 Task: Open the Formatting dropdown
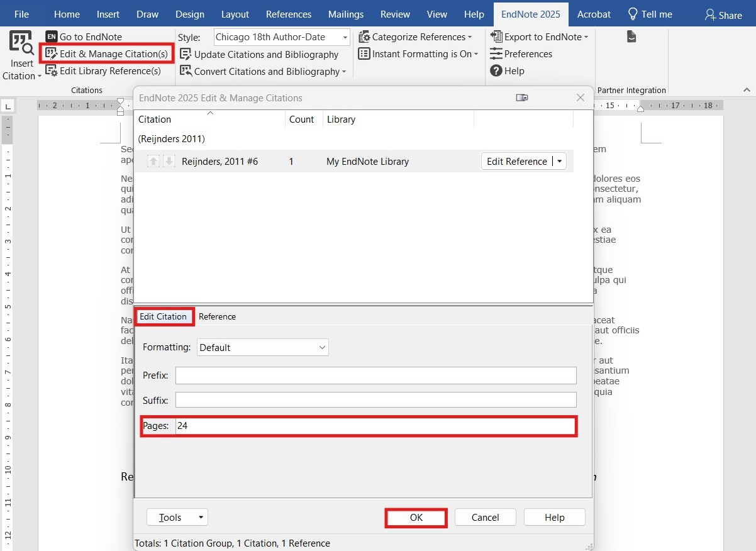coord(263,347)
